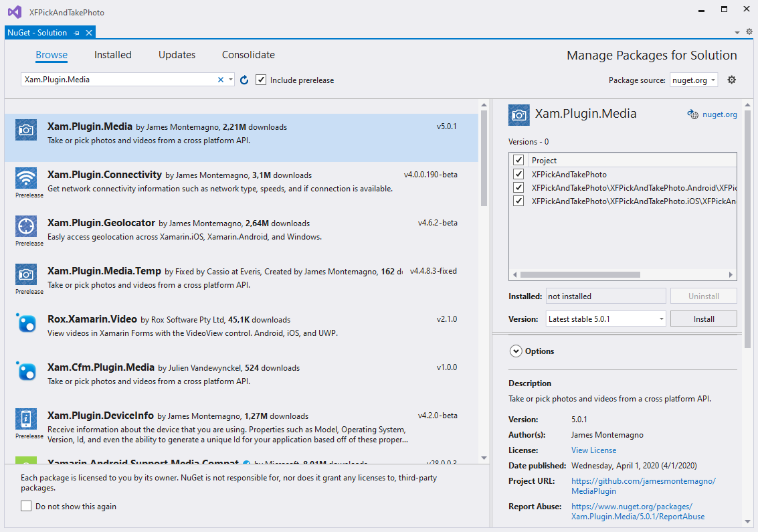Click the refresh icon beside search box
Image resolution: width=758 pixels, height=532 pixels.
tap(244, 80)
